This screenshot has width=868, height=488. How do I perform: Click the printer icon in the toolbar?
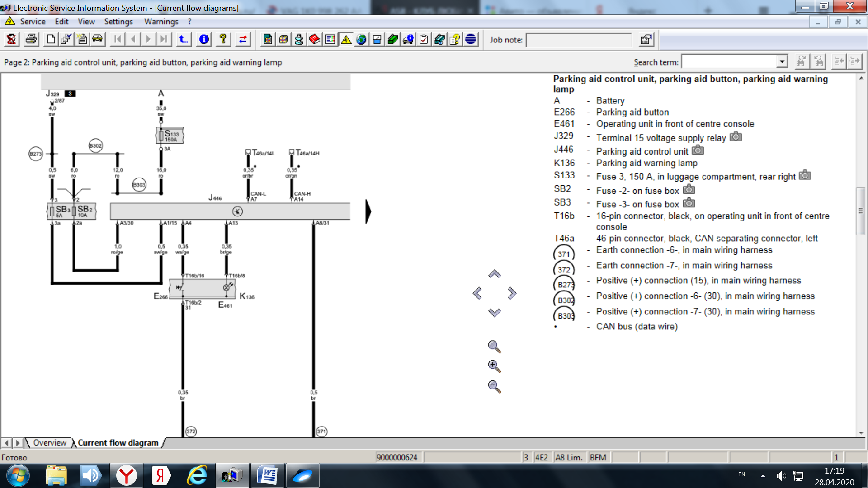click(x=31, y=39)
